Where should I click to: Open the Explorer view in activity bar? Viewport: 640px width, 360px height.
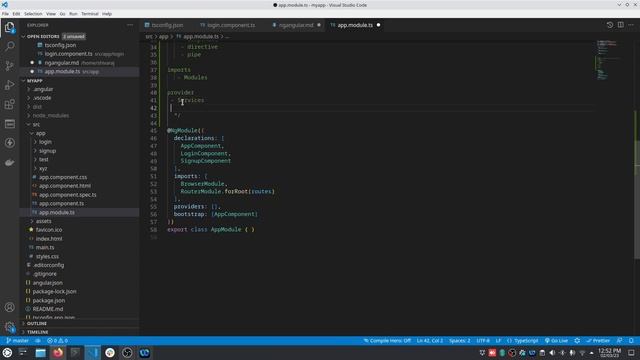pos(9,27)
